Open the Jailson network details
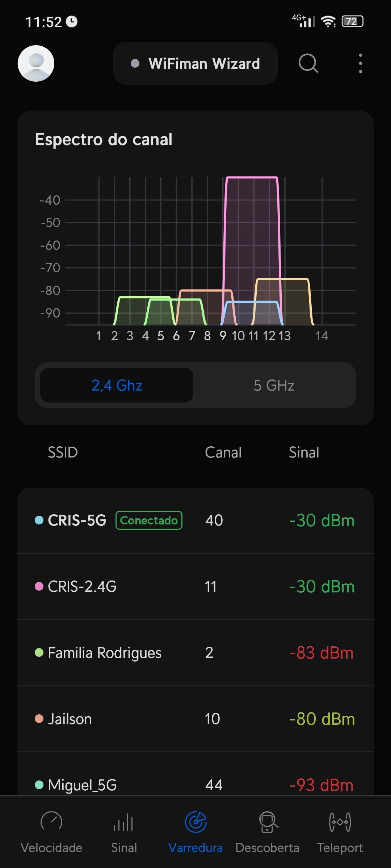This screenshot has height=868, width=391. [195, 719]
